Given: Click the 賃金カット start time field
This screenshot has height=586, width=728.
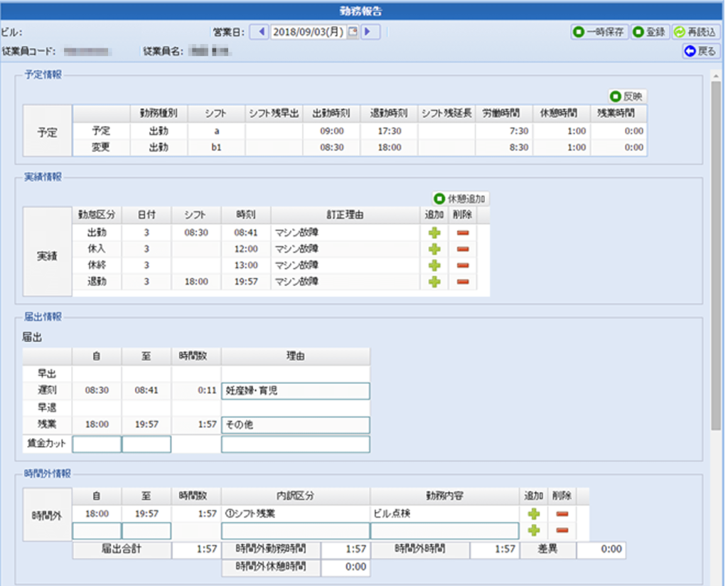Looking at the screenshot, I should 97,444.
